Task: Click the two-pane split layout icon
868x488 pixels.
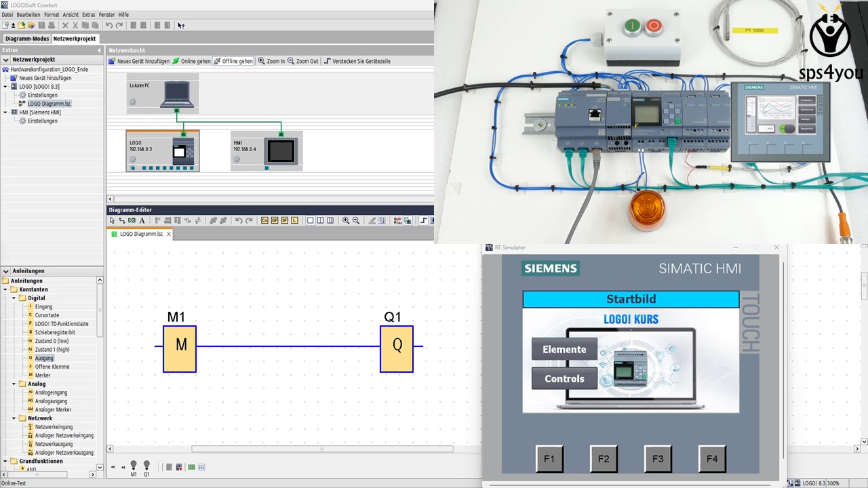Action: [x=320, y=220]
